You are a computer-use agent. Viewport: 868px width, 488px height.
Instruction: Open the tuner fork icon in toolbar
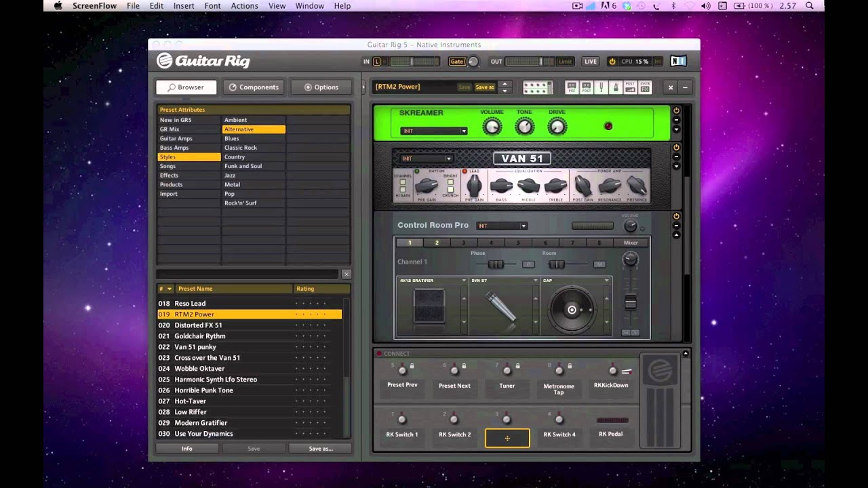click(x=601, y=87)
